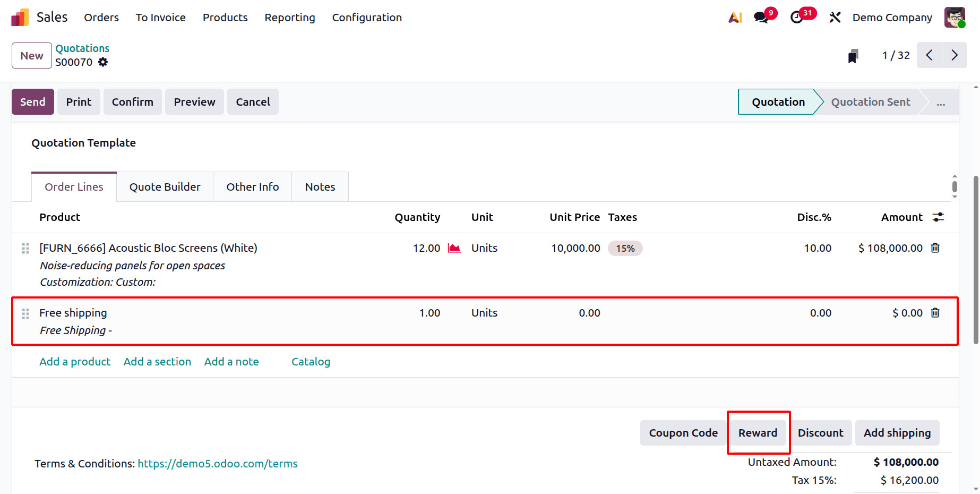
Task: Go to next quotation with right arrow
Action: click(955, 55)
